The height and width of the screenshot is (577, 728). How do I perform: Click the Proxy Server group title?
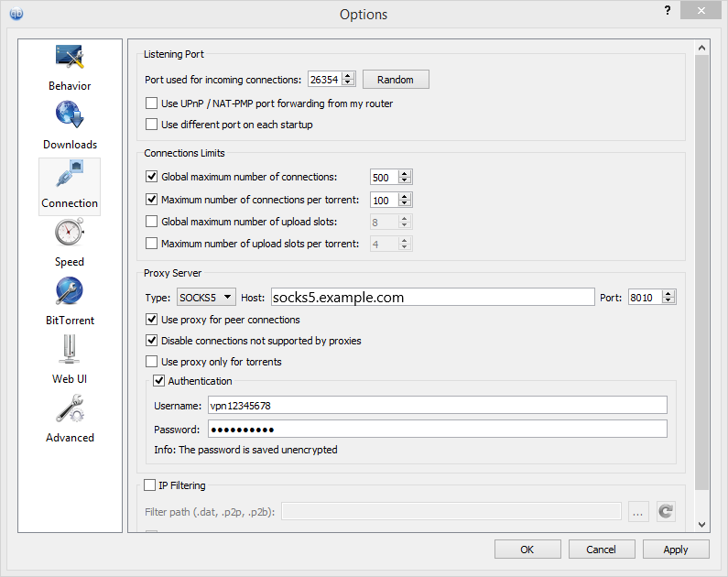[173, 273]
